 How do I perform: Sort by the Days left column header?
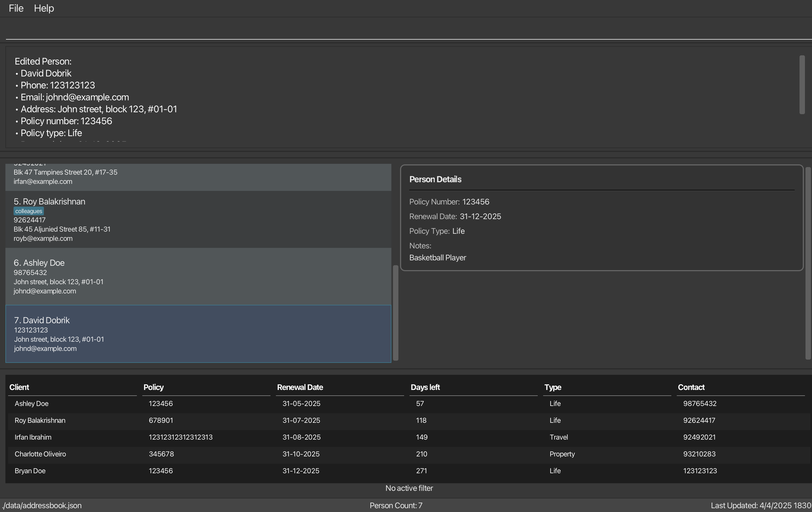point(425,388)
